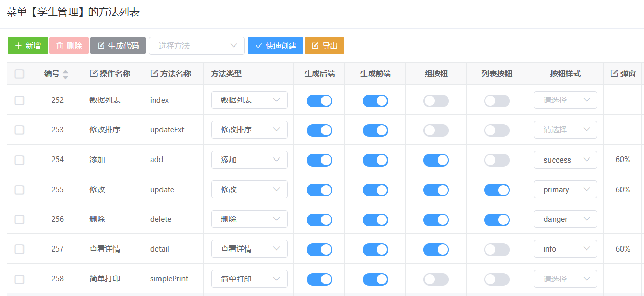Click the checkmark icon on 快速创建 button
Screen dimensions: 644x296
click(x=259, y=45)
